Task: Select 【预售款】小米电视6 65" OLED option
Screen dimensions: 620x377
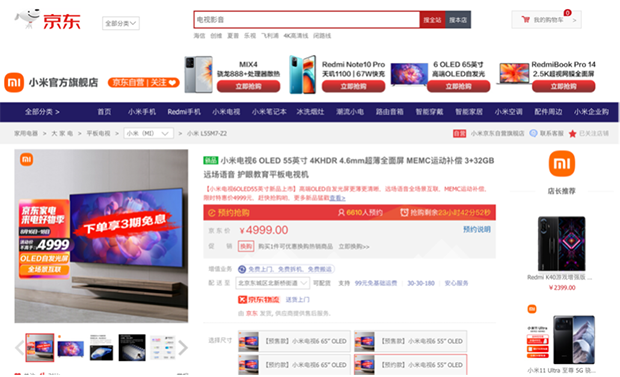Action: (x=294, y=341)
